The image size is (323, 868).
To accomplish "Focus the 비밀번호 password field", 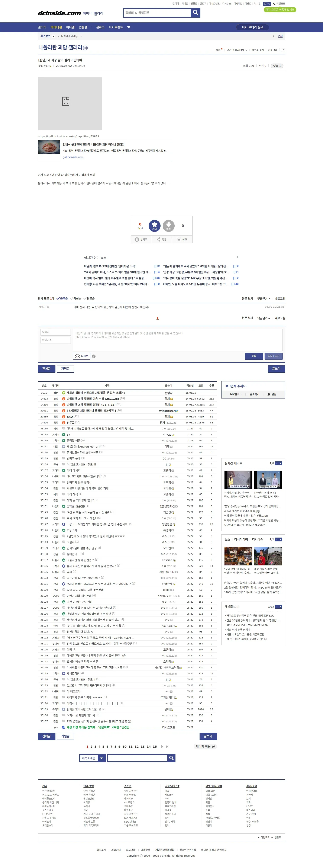I will [x=56, y=340].
